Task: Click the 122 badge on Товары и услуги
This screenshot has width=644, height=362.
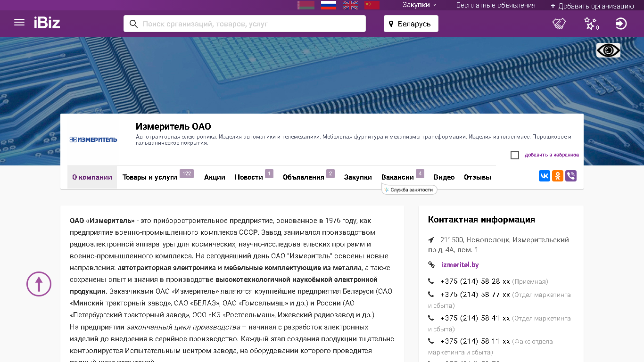Action: click(x=187, y=174)
